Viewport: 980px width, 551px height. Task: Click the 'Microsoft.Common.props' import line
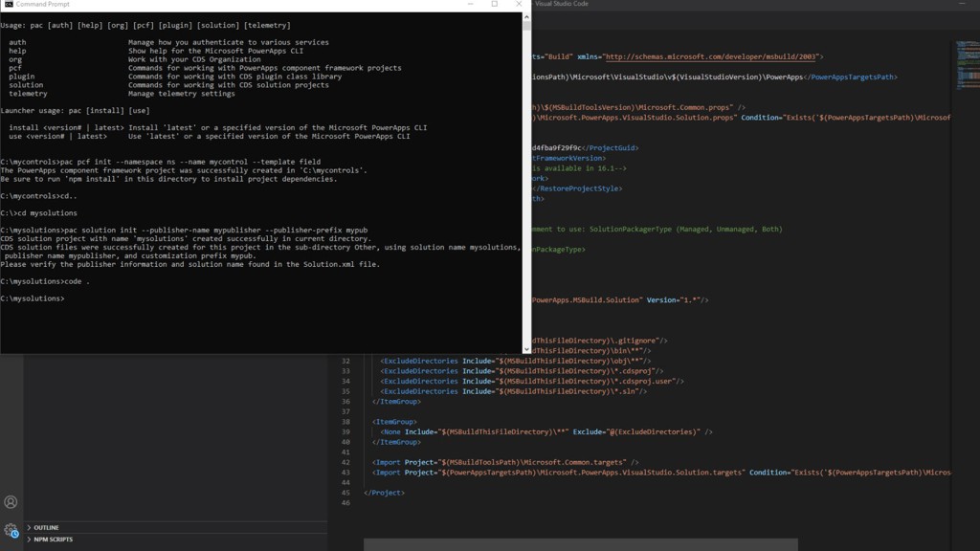(638, 107)
